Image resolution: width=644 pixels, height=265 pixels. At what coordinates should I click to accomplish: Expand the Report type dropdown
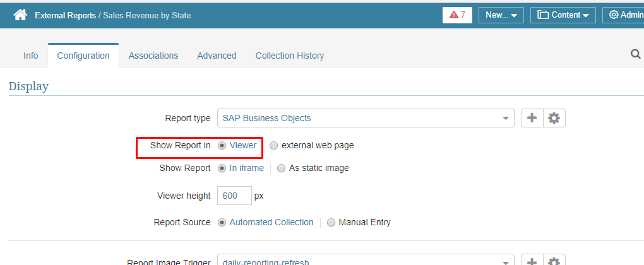366,118
